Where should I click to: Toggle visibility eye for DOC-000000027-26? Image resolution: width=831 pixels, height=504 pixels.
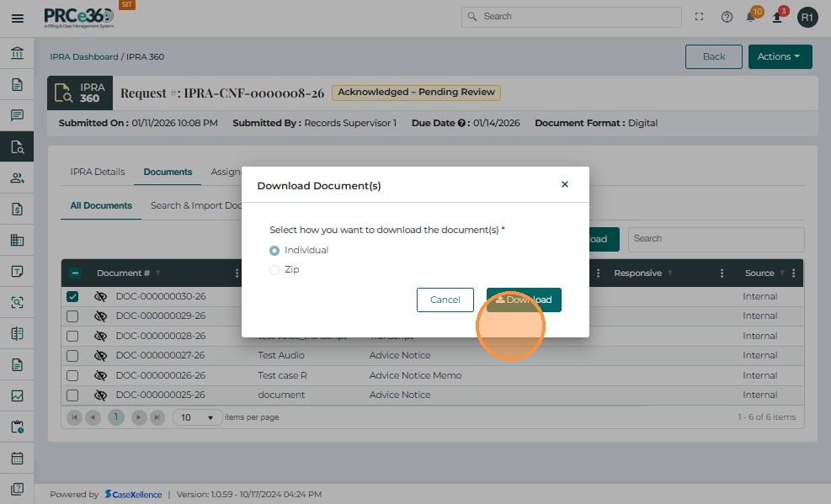[100, 356]
